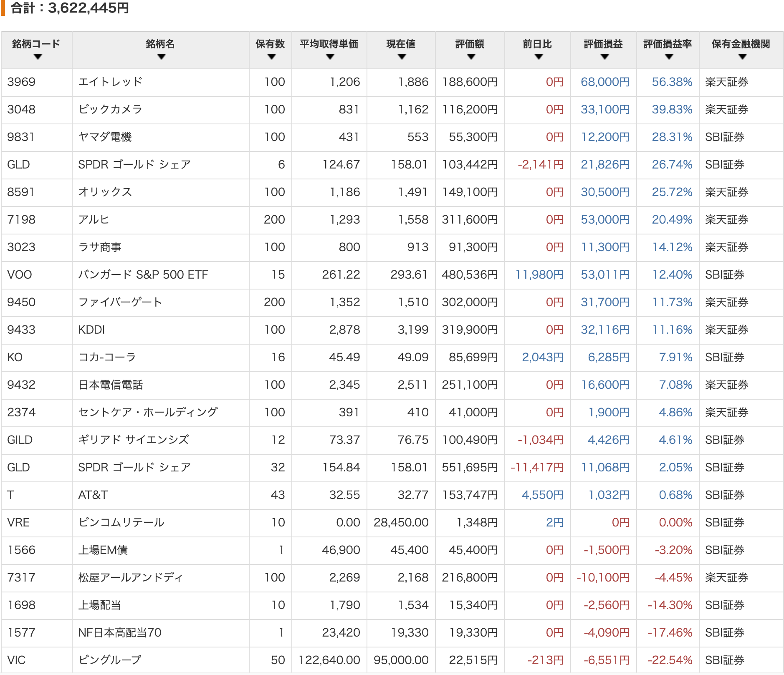Click 1,558 current price of アルヒ
784x675 pixels.
tap(413, 219)
